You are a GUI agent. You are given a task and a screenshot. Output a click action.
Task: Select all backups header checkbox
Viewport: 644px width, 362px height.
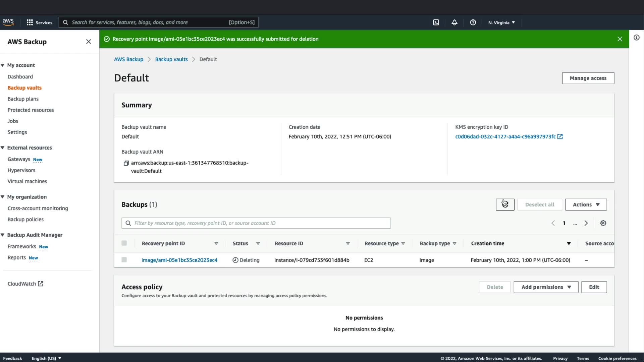124,243
